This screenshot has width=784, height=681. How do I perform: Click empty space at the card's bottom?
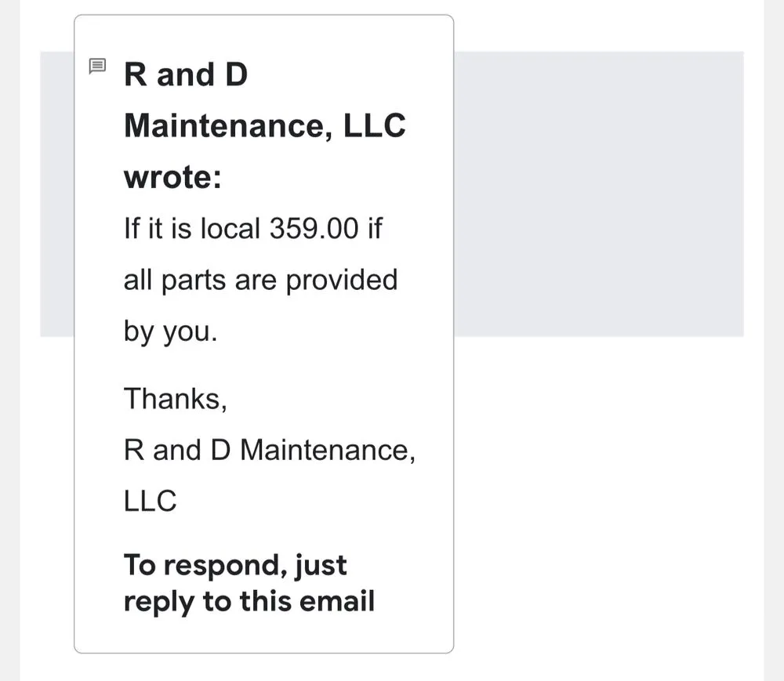(263, 635)
